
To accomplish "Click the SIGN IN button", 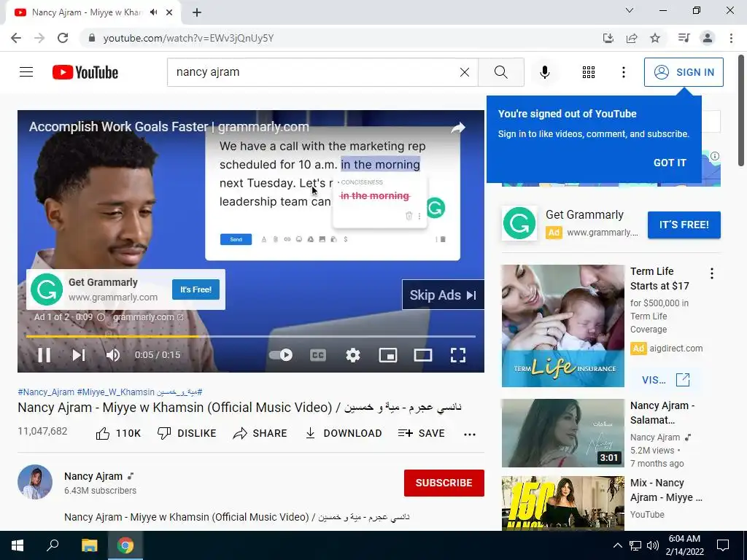I will [x=684, y=72].
